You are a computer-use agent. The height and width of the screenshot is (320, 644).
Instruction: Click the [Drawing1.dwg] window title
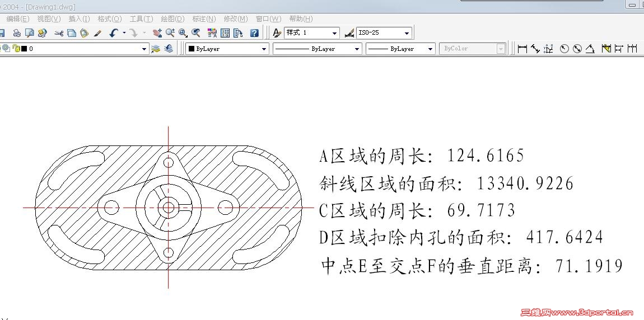coord(50,7)
